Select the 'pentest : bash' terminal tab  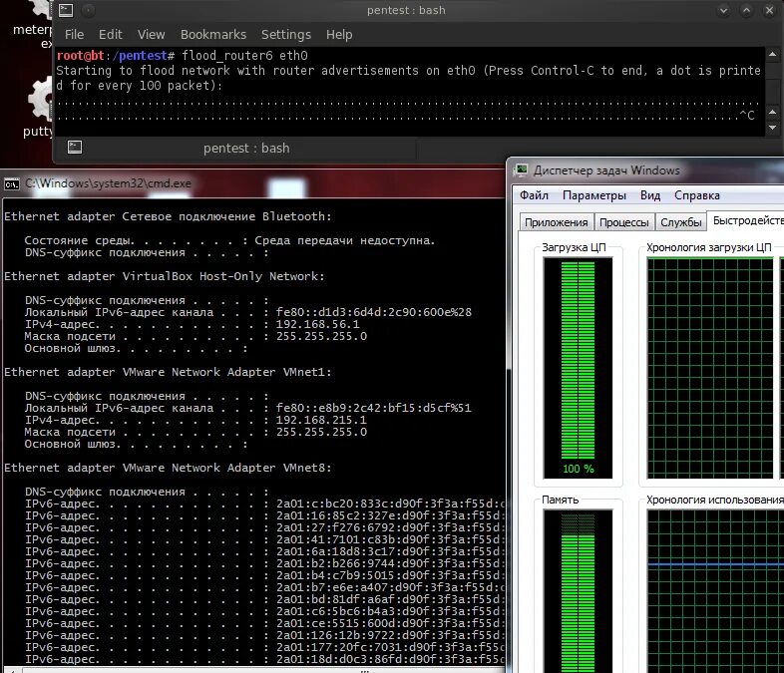click(x=235, y=149)
